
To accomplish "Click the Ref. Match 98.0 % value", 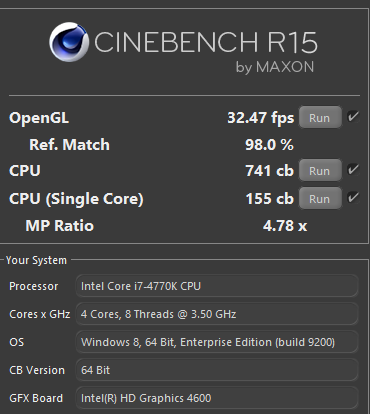I will click(269, 145).
